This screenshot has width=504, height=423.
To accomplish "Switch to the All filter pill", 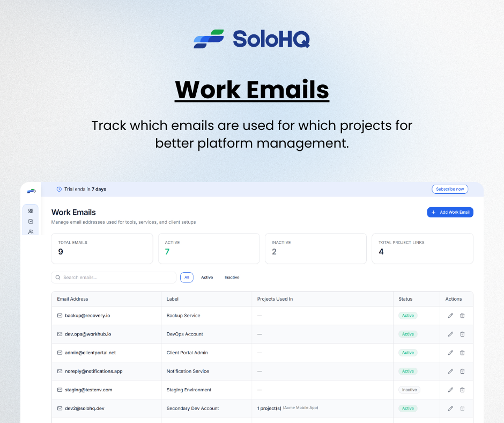I will point(187,277).
